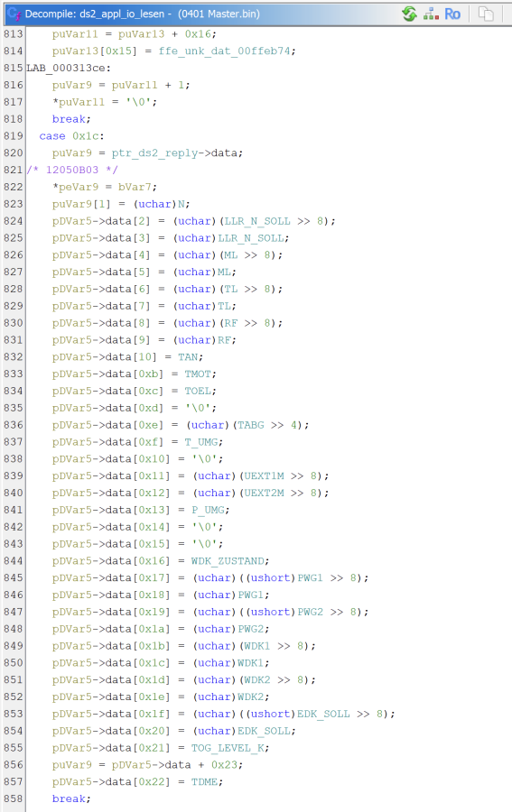512x812 pixels.
Task: Select the UEXT1M variable
Action: pyautogui.click(x=264, y=475)
